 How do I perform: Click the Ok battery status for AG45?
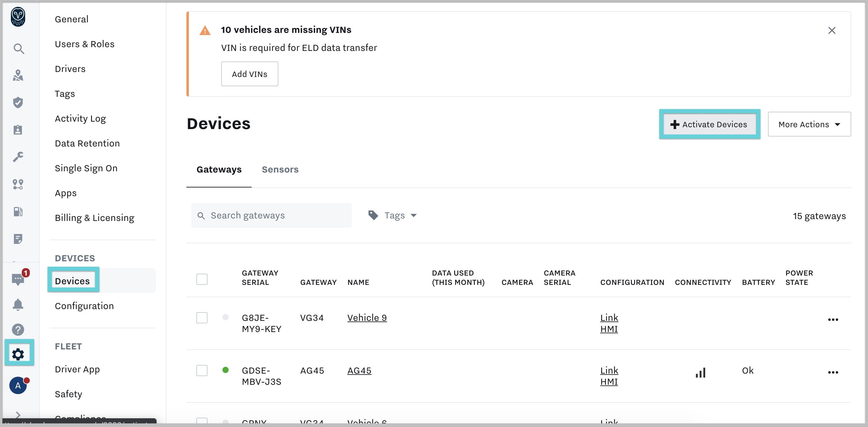pos(747,371)
